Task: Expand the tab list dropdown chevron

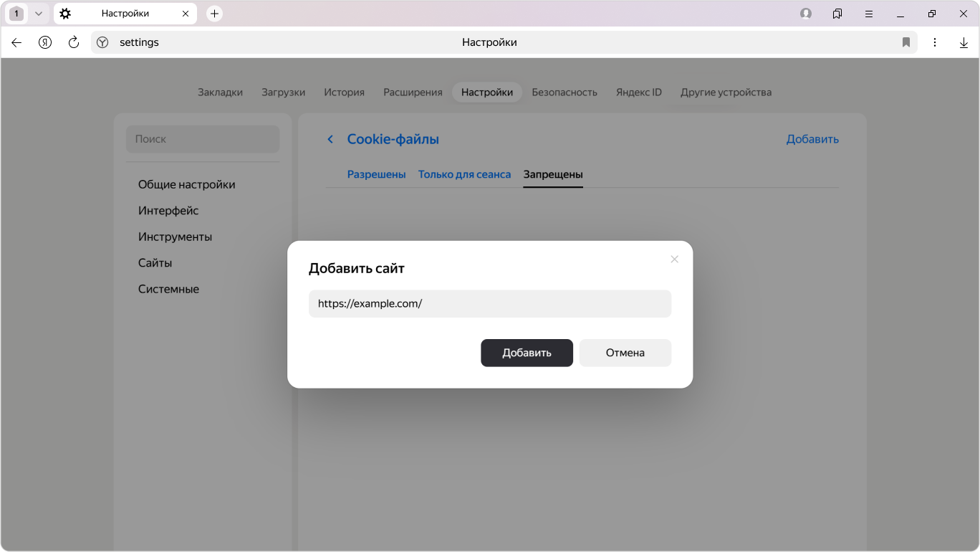Action: pyautogui.click(x=39, y=14)
